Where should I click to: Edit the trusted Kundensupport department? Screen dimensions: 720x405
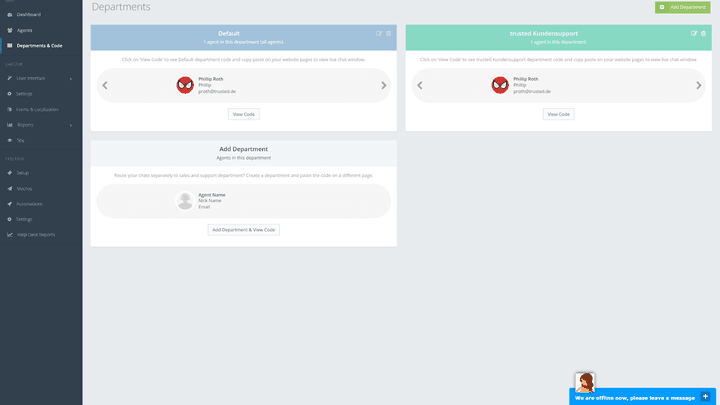tap(694, 34)
